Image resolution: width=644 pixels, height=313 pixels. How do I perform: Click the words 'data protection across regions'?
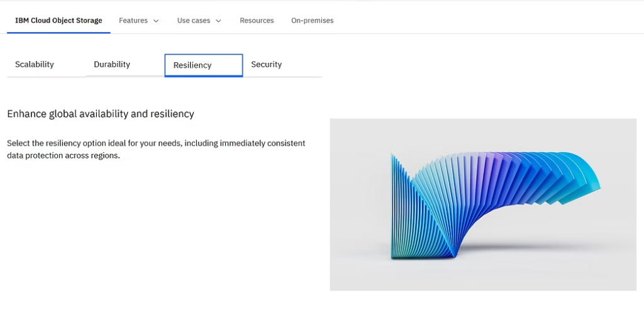[64, 156]
